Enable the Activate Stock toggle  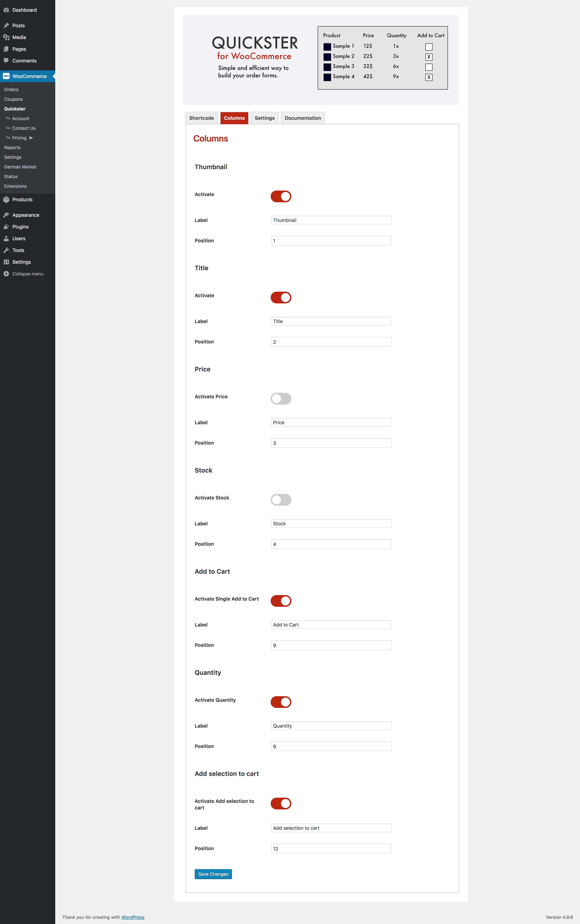(x=281, y=500)
